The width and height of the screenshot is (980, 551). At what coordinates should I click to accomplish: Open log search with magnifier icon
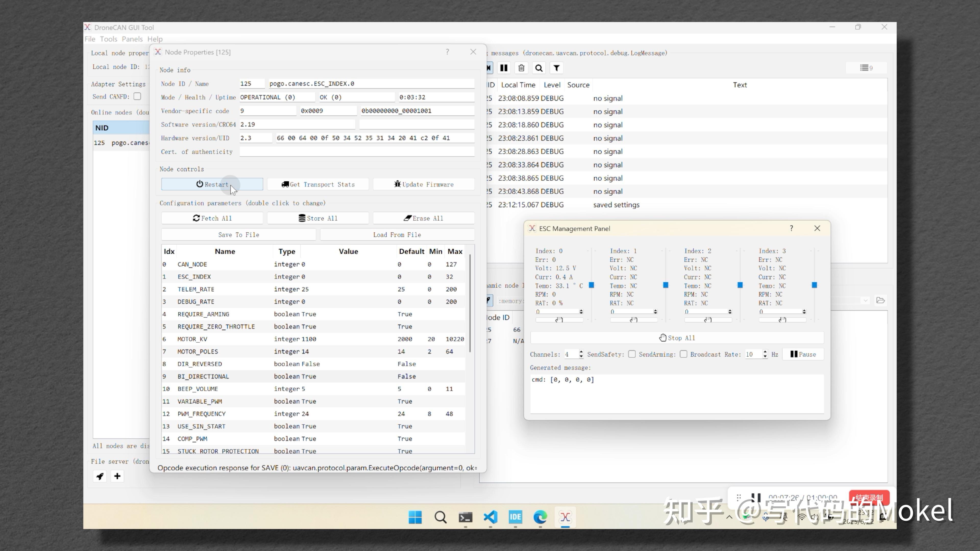pos(539,68)
